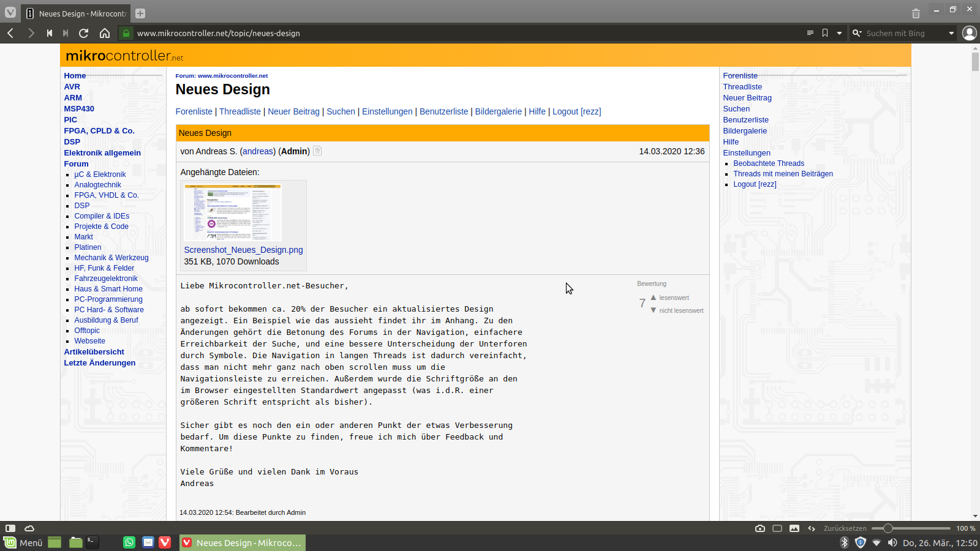
Task: Click the admin profile note icon
Action: pos(317,151)
